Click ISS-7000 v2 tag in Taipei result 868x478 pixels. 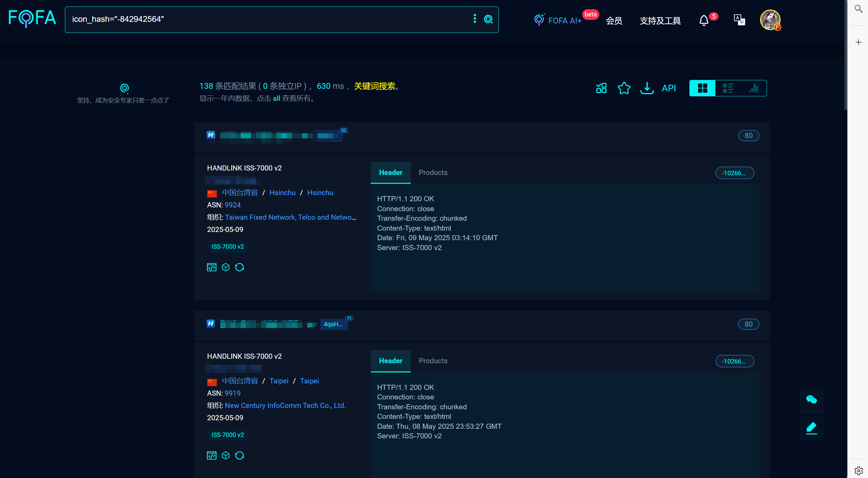227,435
